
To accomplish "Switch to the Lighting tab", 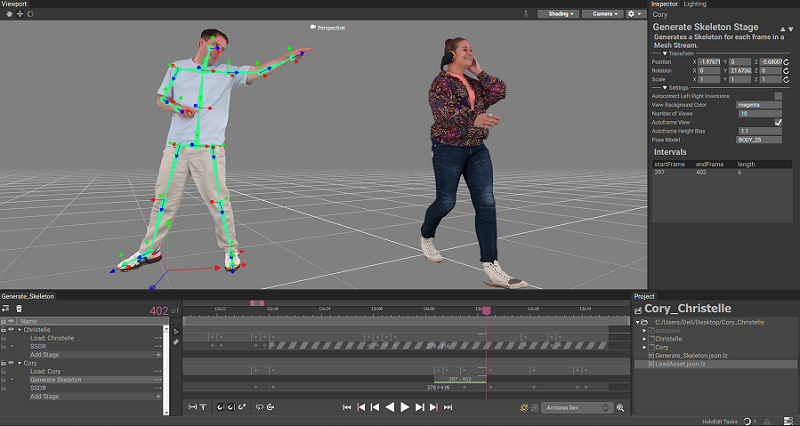I will point(695,4).
